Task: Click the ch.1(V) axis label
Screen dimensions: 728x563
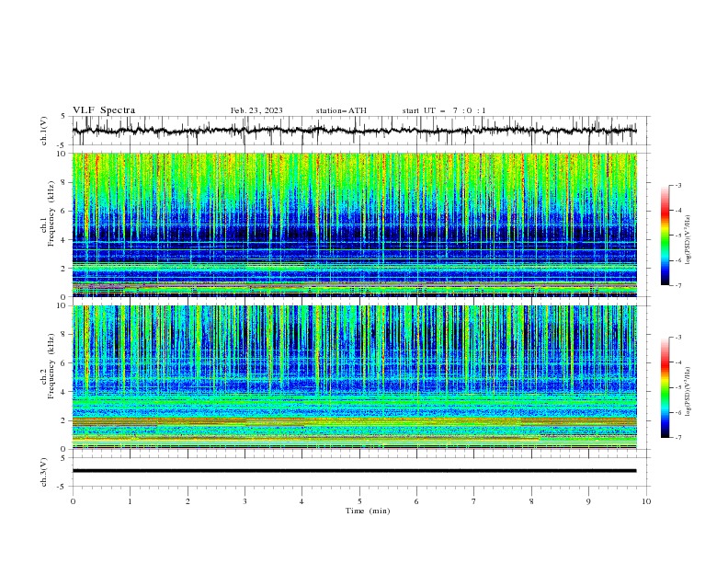Action: click(44, 131)
